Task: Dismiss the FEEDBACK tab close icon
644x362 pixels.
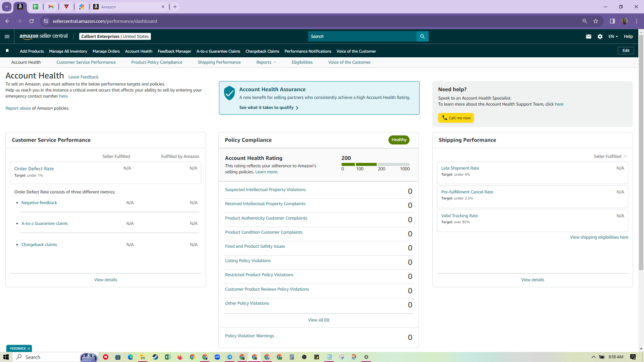Action: pos(29,349)
